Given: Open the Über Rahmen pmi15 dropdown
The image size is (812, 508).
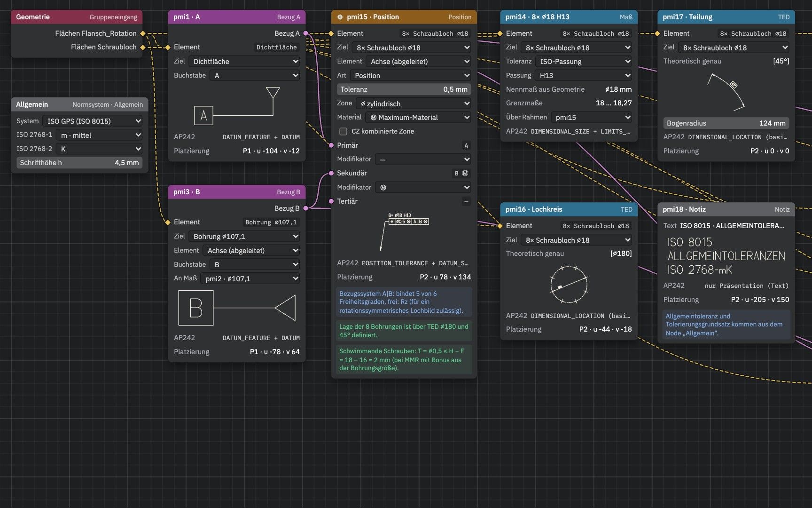Looking at the screenshot, I should [591, 117].
